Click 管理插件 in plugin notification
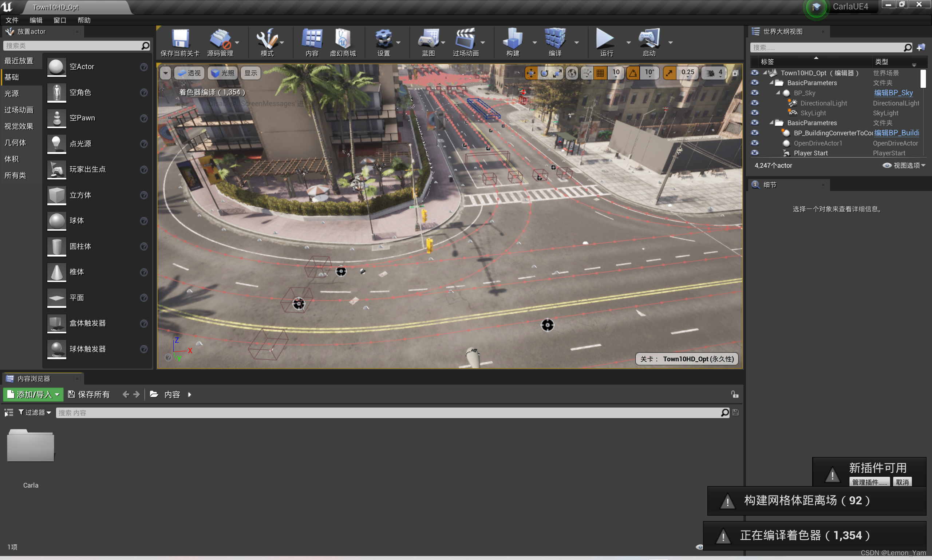 pyautogui.click(x=869, y=482)
